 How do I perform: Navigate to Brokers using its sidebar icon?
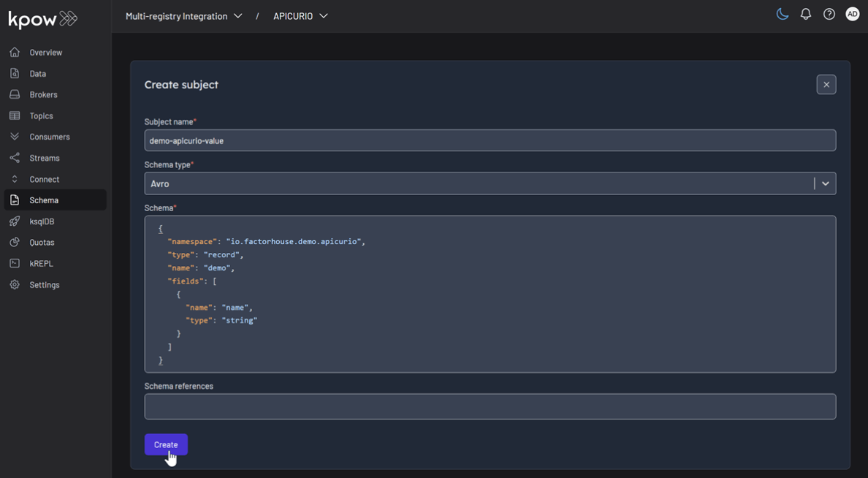14,94
